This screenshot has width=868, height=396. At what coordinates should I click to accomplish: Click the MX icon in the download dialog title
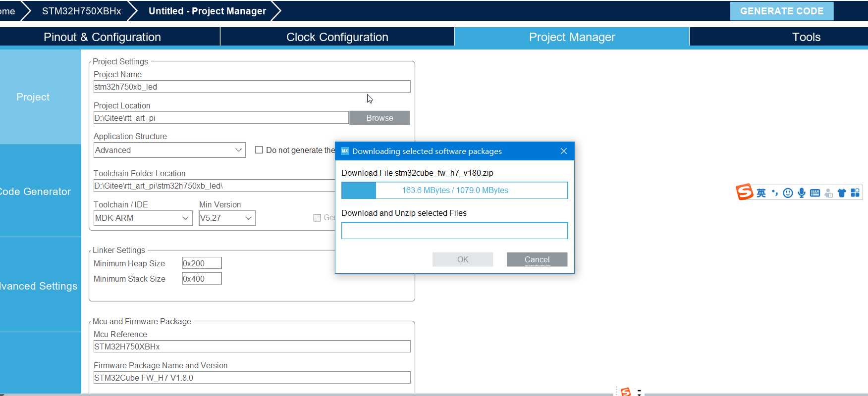pos(345,151)
